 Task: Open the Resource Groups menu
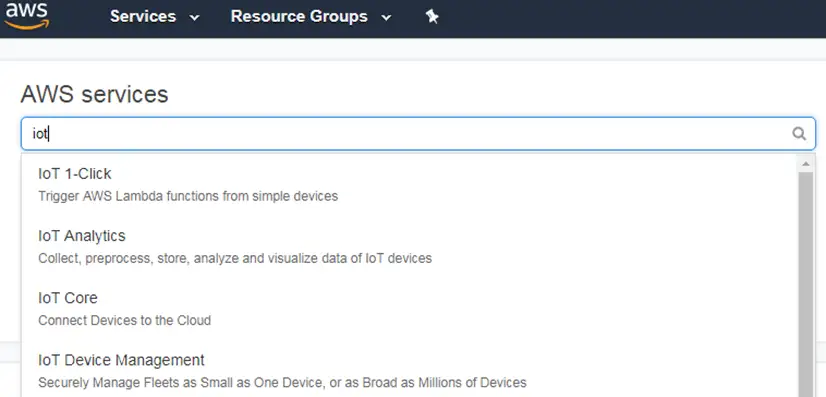[x=299, y=16]
